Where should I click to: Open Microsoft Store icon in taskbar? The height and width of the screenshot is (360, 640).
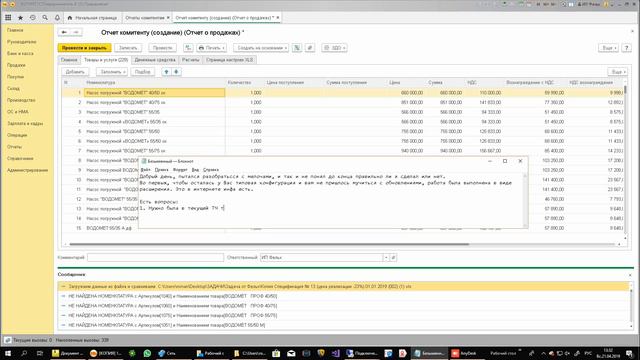point(276,353)
